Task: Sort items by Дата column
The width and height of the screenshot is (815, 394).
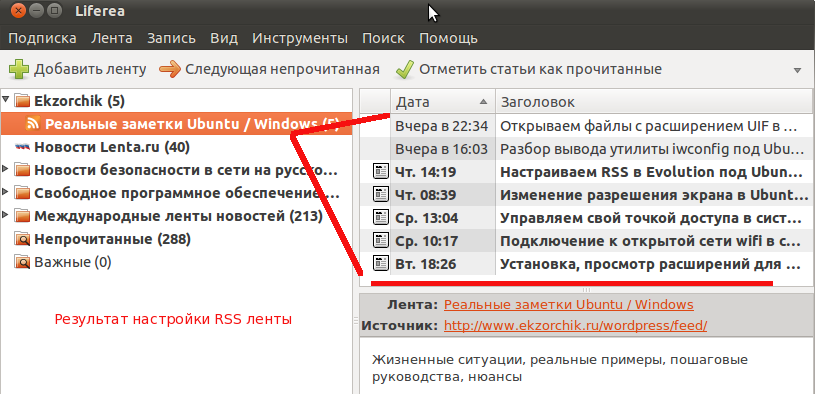Action: [443, 102]
